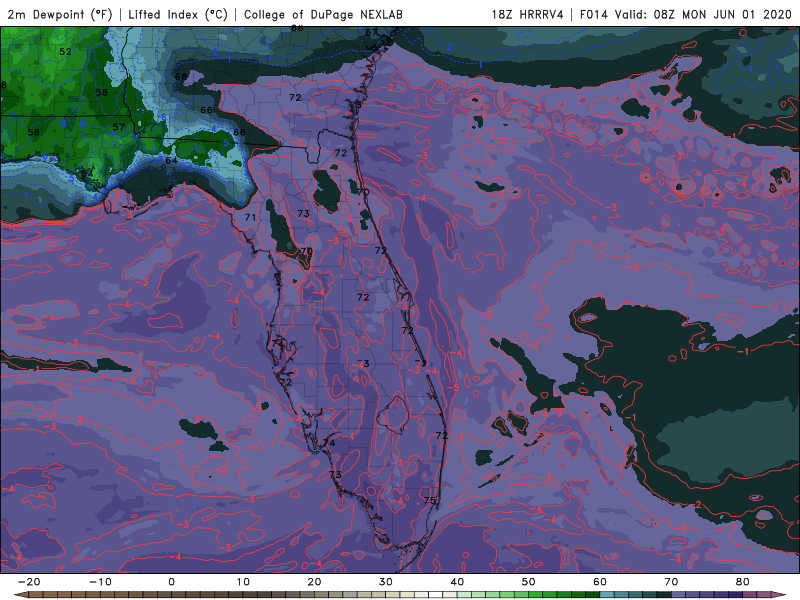Click the colorbar scale label "20"
The width and height of the screenshot is (800, 600).
click(314, 582)
